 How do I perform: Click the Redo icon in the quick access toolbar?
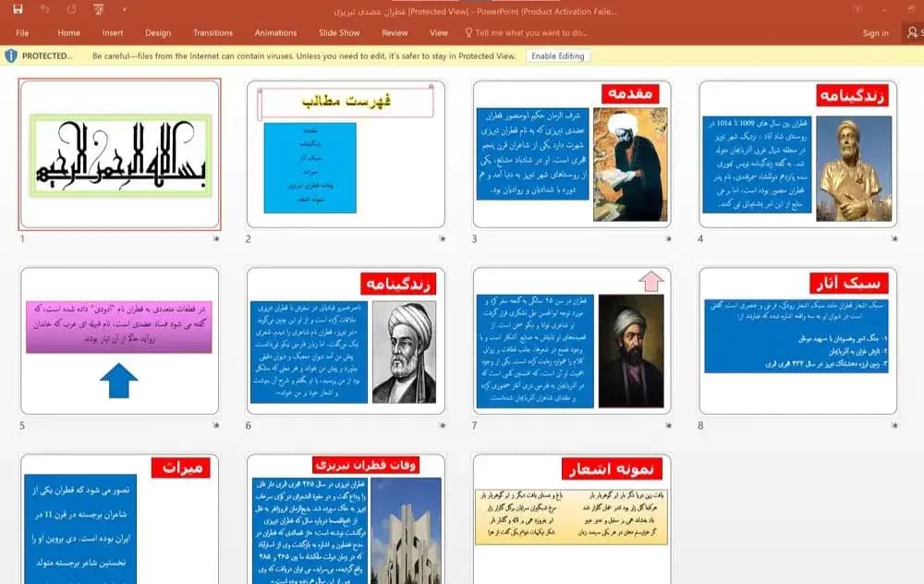pyautogui.click(x=71, y=9)
